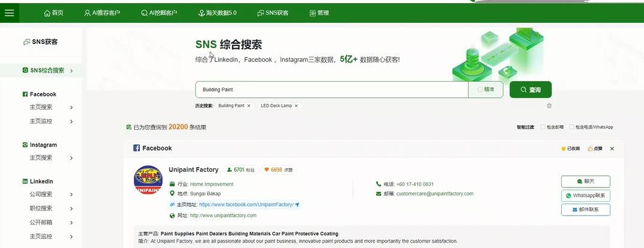644x248 pixels.
Task: Click the thumbs-up like icon
Action: 591,148
